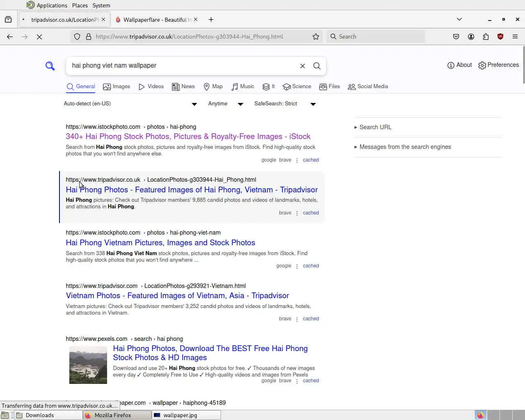Open uBlock Origin shield icon

point(500,37)
